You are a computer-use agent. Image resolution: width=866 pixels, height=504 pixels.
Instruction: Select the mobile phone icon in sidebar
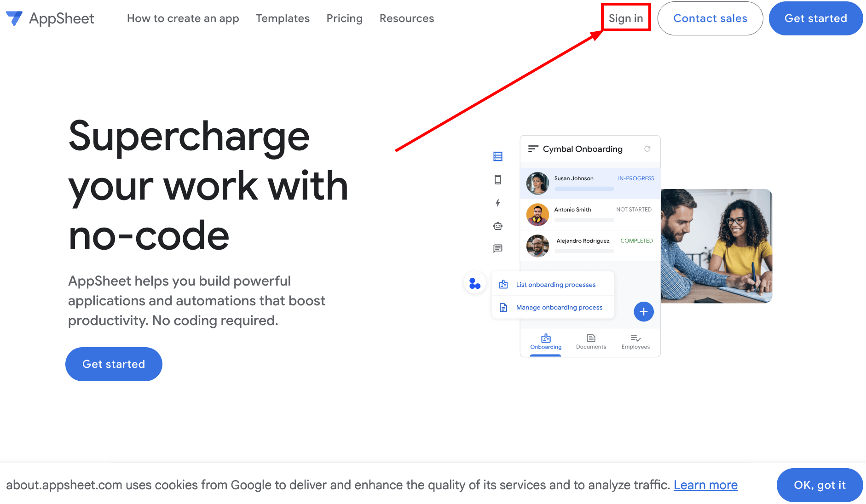coord(498,179)
